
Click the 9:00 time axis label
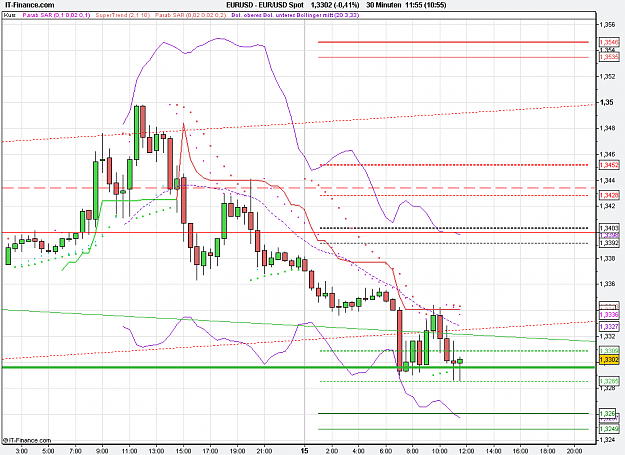click(x=102, y=451)
